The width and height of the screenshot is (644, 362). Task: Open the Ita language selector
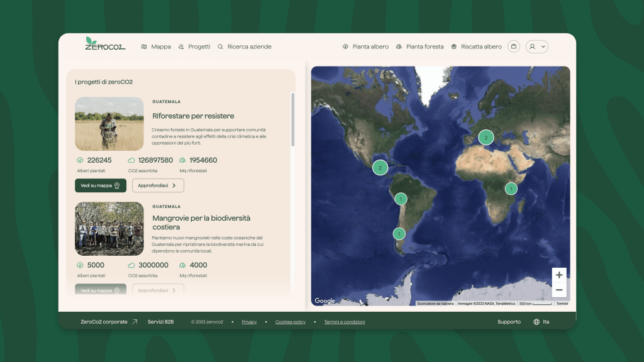click(541, 322)
